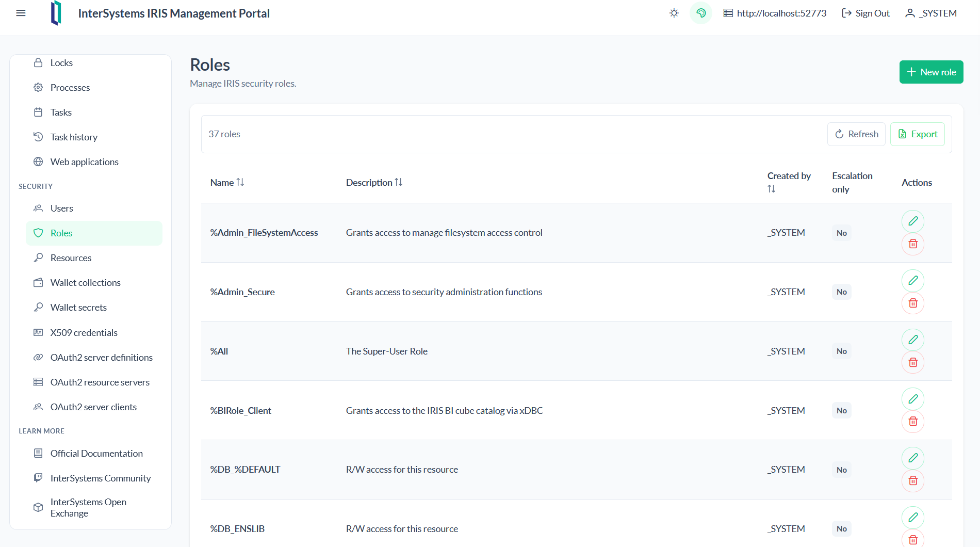View Task history
The height and width of the screenshot is (547, 980).
(x=94, y=137)
